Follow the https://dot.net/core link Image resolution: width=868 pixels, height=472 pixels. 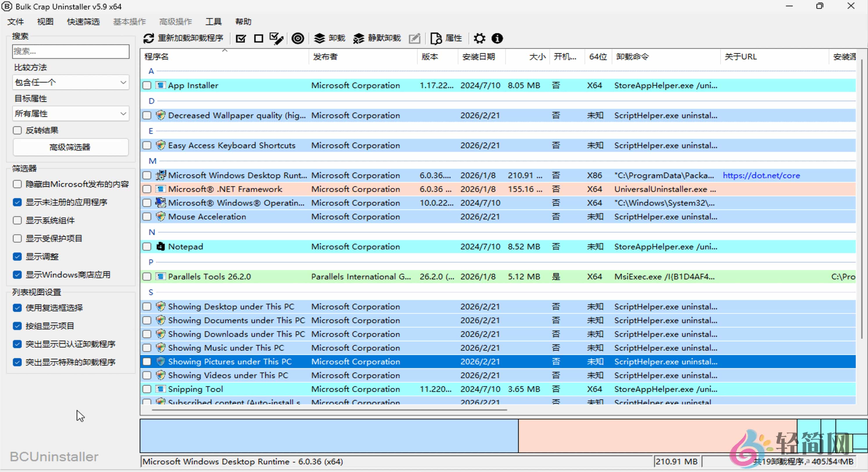(x=761, y=175)
